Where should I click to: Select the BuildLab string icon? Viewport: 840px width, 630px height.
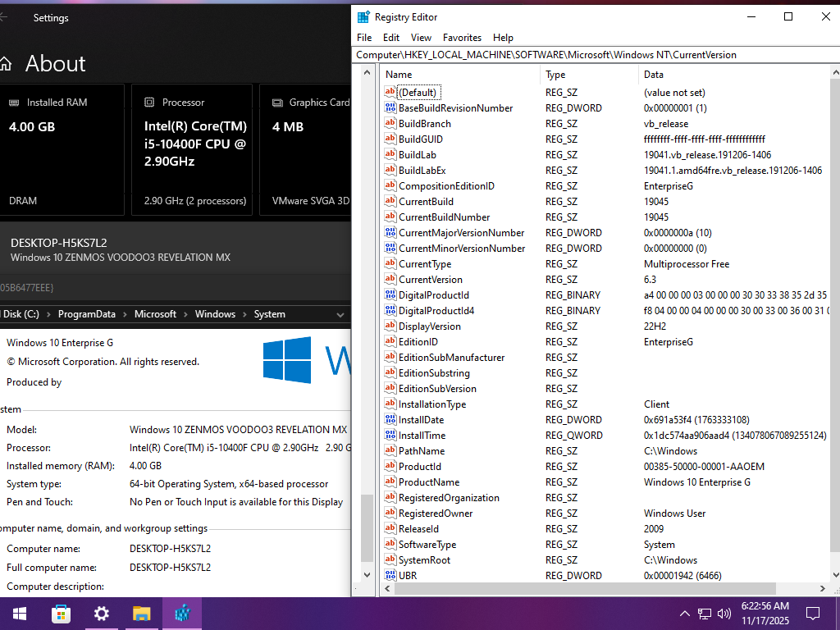390,154
